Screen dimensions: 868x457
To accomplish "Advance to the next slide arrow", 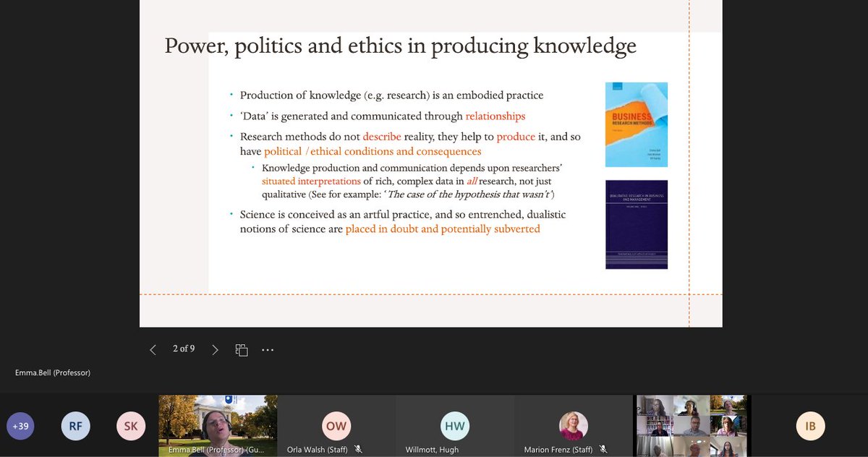I will click(215, 350).
